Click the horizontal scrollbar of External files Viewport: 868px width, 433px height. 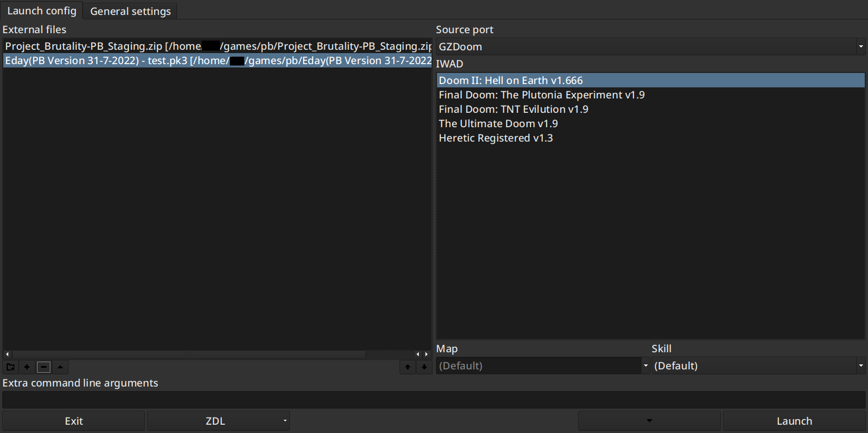point(189,354)
